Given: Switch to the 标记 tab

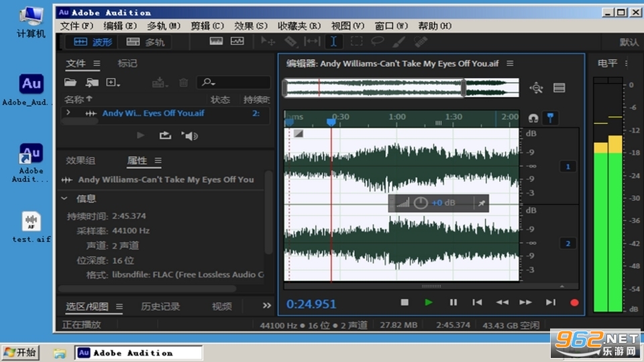Looking at the screenshot, I should coord(127,63).
